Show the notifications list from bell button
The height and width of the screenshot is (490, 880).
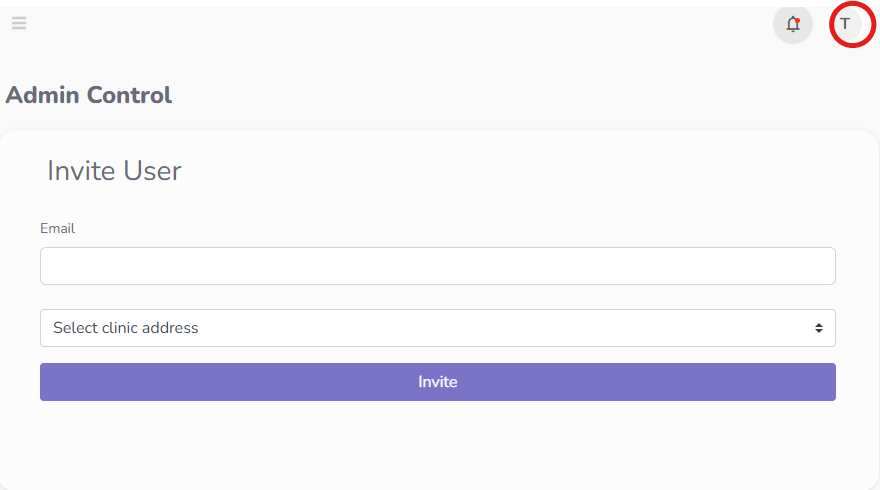tap(793, 24)
